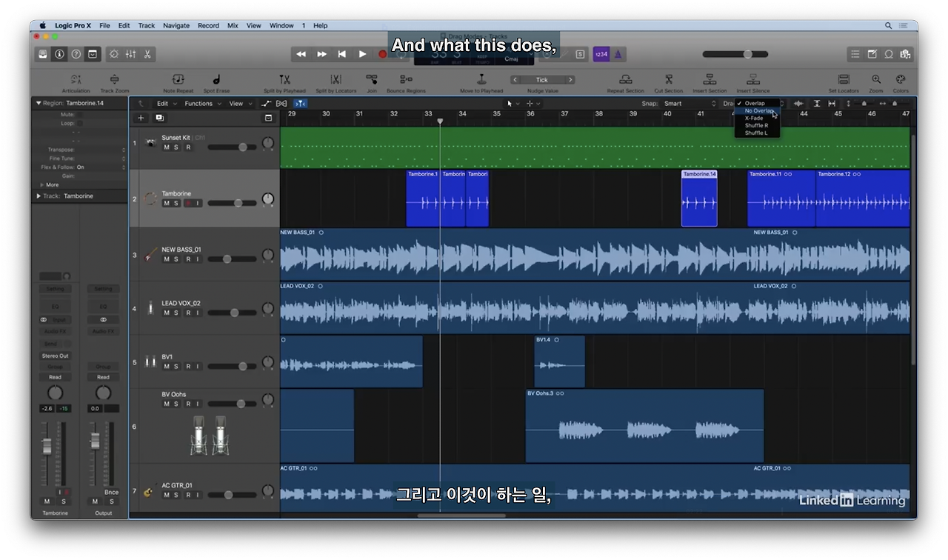Open the command-click tool menu

click(x=533, y=104)
